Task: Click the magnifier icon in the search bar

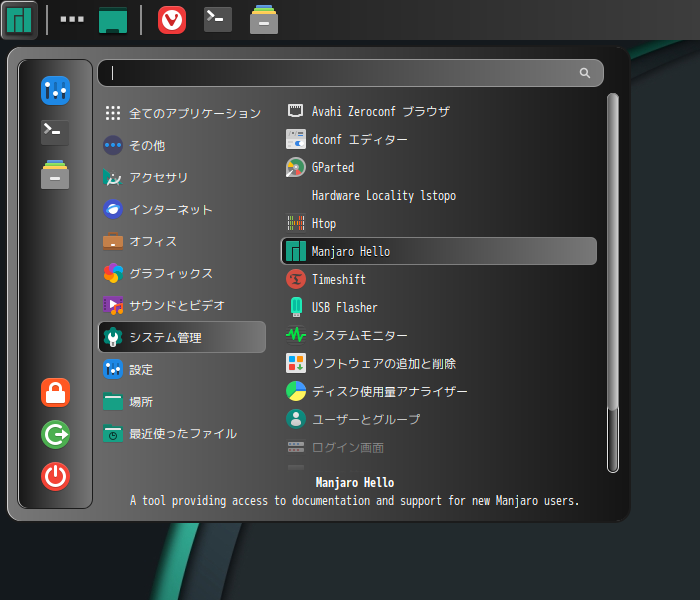Action: (584, 73)
